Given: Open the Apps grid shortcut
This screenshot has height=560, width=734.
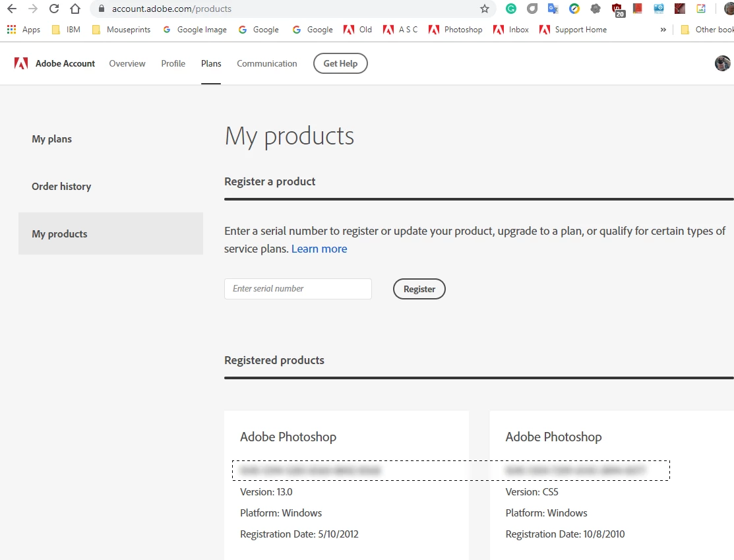Looking at the screenshot, I should 23,30.
